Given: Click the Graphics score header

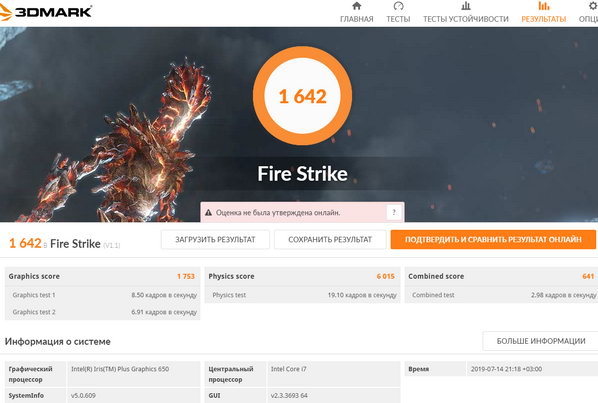Looking at the screenshot, I should (x=34, y=276).
